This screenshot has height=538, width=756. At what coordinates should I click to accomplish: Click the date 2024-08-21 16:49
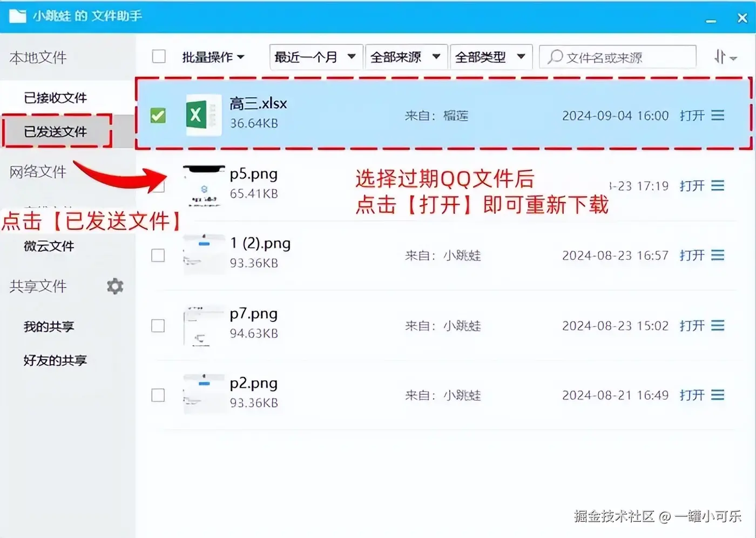pos(615,395)
